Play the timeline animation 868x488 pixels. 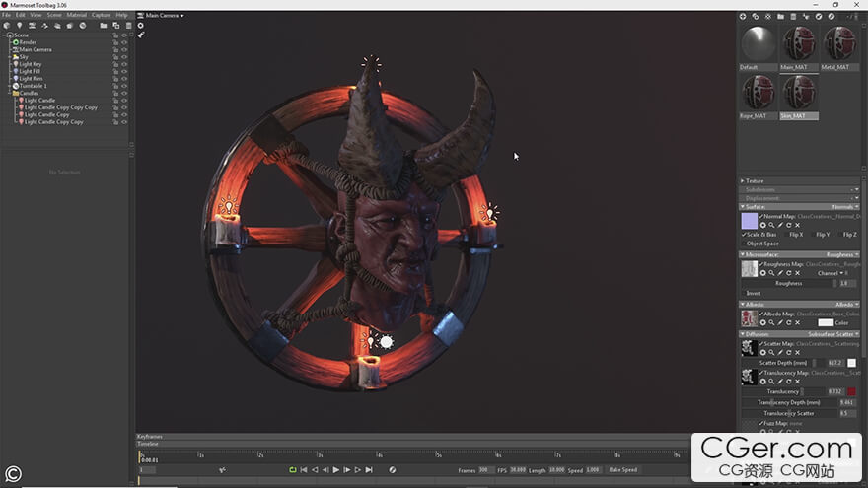[x=336, y=469]
